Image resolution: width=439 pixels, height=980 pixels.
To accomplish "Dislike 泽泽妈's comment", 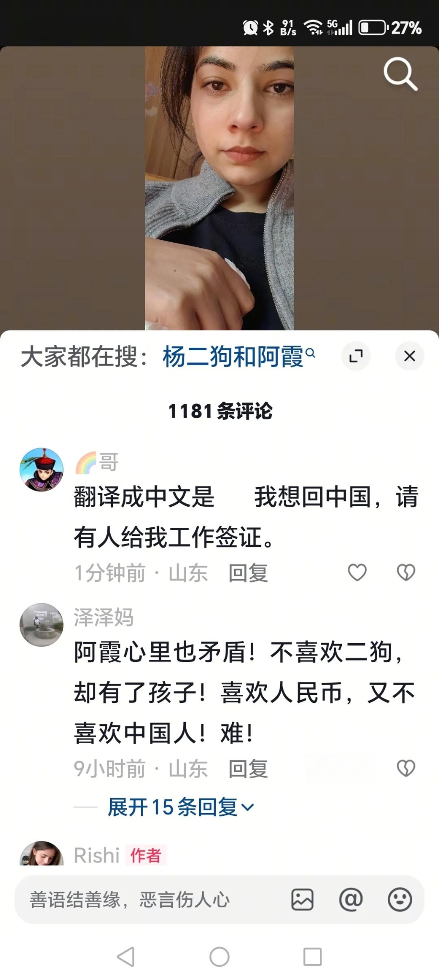I will coord(406,768).
